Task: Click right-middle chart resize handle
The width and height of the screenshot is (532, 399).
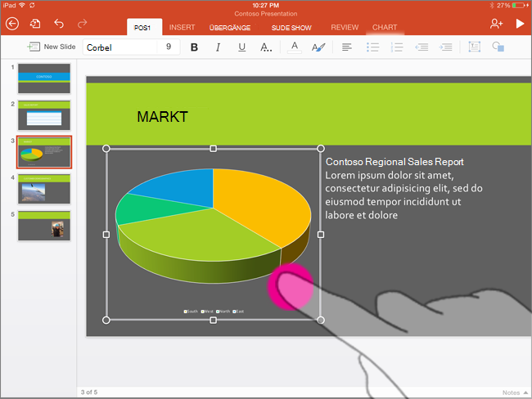Action: 321,235
